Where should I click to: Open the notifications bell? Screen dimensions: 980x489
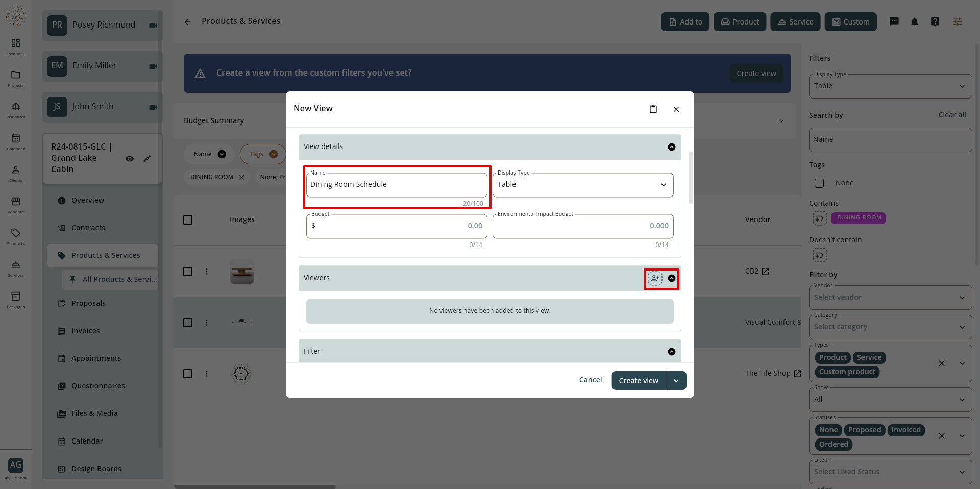(x=915, y=22)
